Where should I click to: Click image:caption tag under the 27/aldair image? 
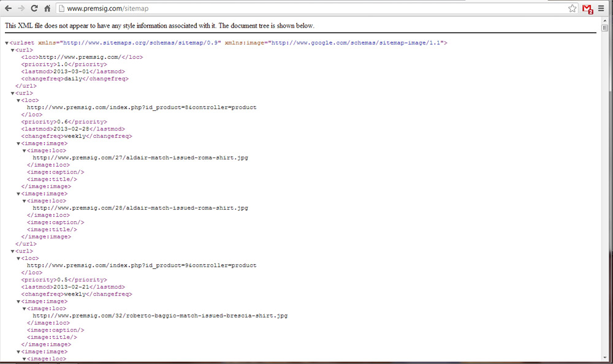coord(56,172)
